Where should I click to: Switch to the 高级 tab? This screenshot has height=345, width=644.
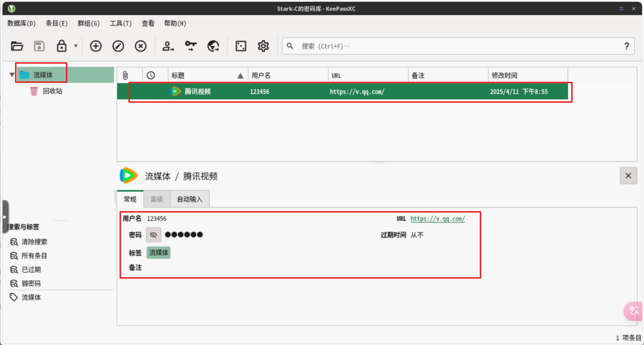157,199
